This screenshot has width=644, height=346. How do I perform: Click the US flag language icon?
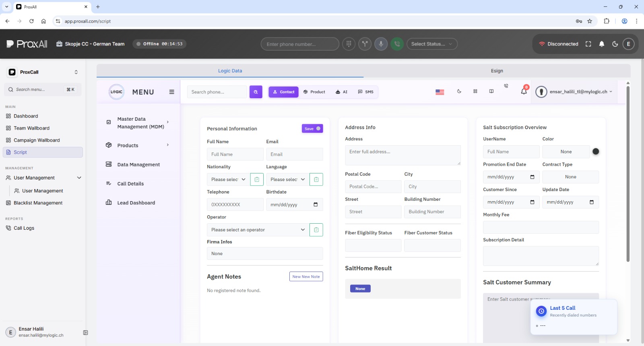point(440,92)
